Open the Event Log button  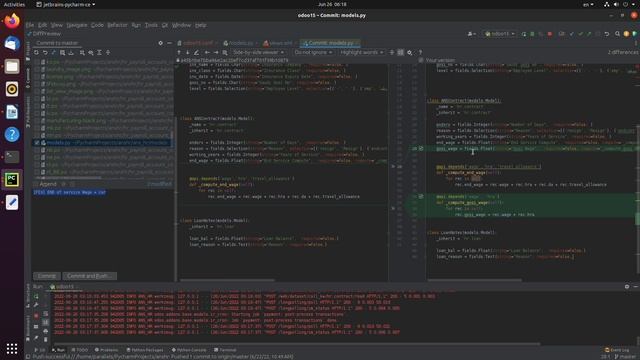coord(617,350)
